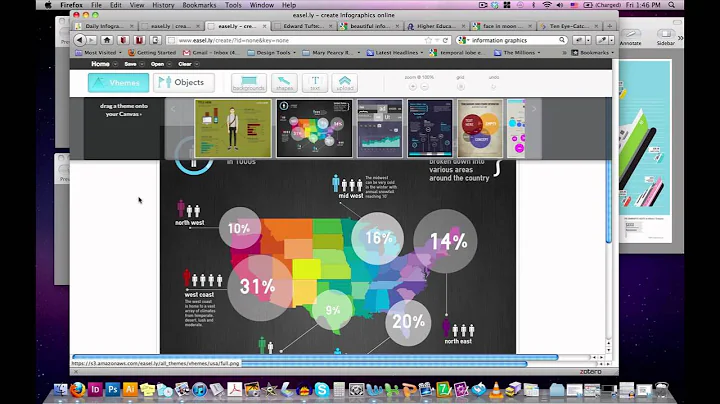The width and height of the screenshot is (720, 404).
Task: Launch Photoshop from the Dock
Action: point(112,390)
